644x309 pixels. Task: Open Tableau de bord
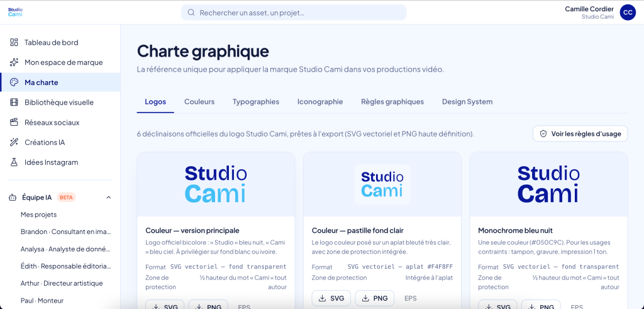click(60, 42)
